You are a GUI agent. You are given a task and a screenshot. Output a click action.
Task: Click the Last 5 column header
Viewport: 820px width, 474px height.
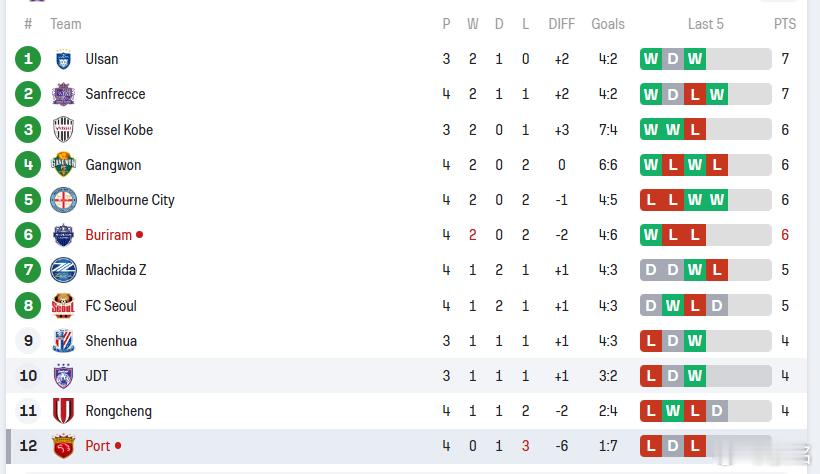coord(705,24)
